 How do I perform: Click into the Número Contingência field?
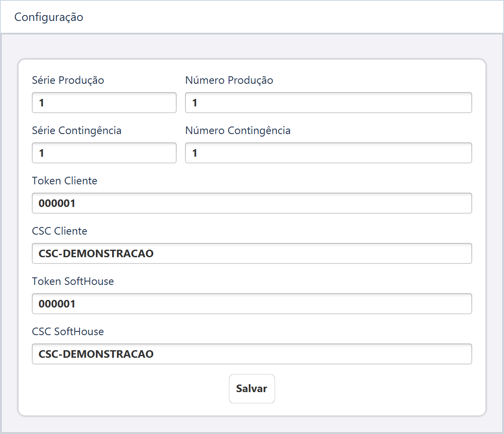click(x=329, y=153)
